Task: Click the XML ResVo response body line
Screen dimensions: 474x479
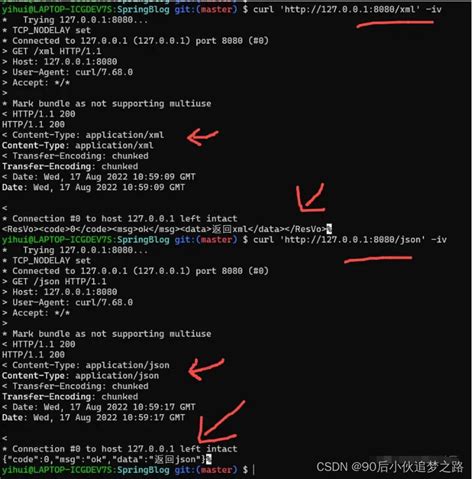Action: coord(164,229)
